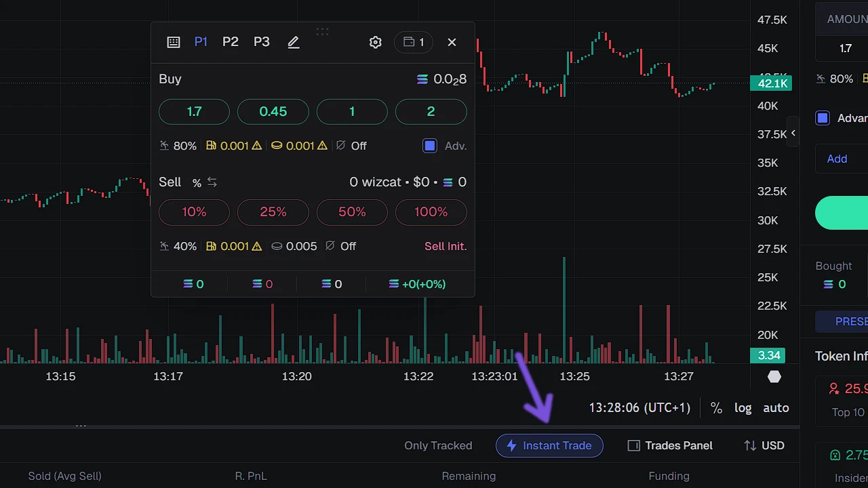
Task: Click the Trades Panel icon
Action: click(633, 445)
